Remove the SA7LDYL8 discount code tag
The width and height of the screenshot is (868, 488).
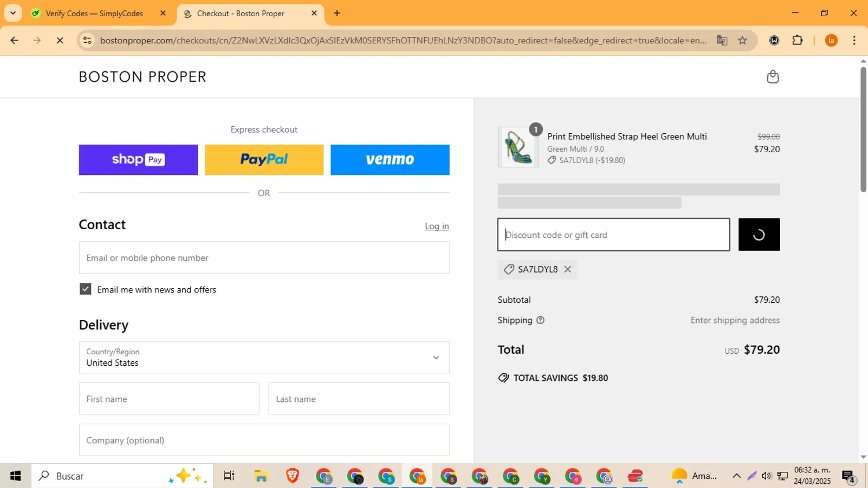pos(568,269)
